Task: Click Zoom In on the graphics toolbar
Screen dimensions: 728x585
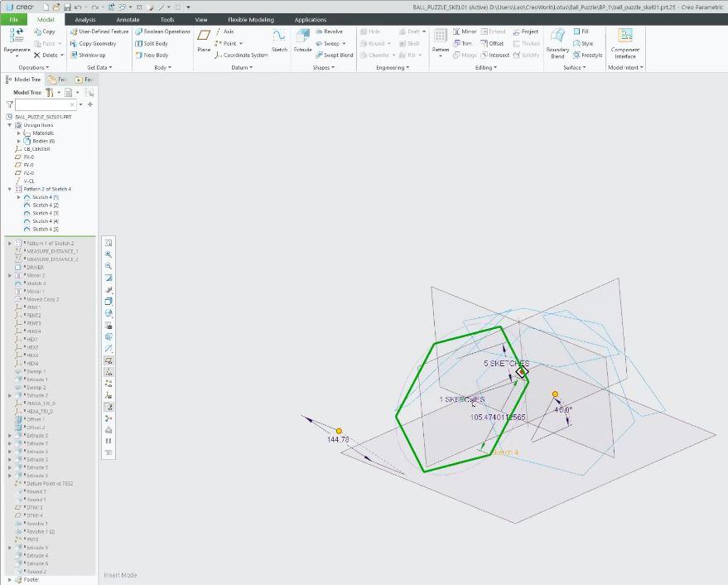Action: click(x=108, y=254)
